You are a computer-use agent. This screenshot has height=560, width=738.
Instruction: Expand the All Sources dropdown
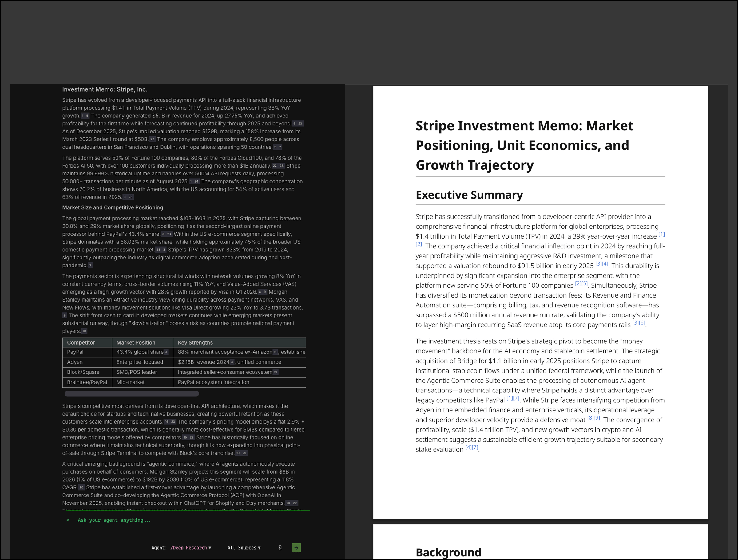click(244, 548)
